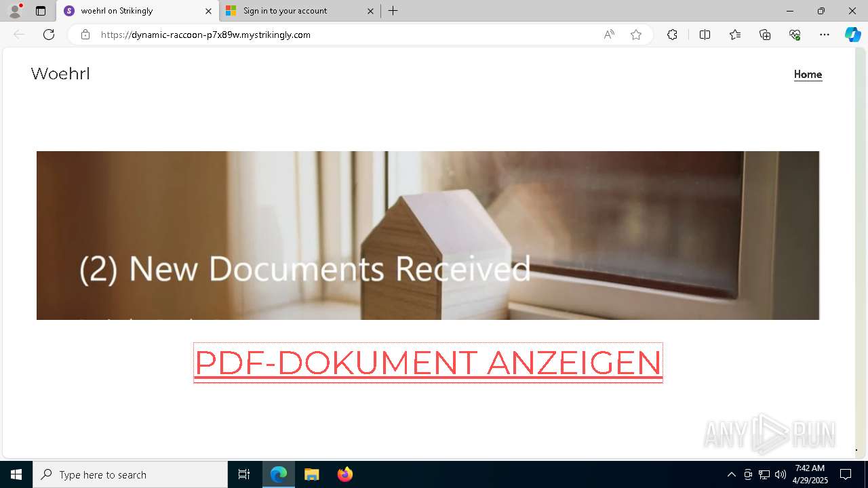Minimize the browser window
This screenshot has height=488, width=868.
pos(790,11)
